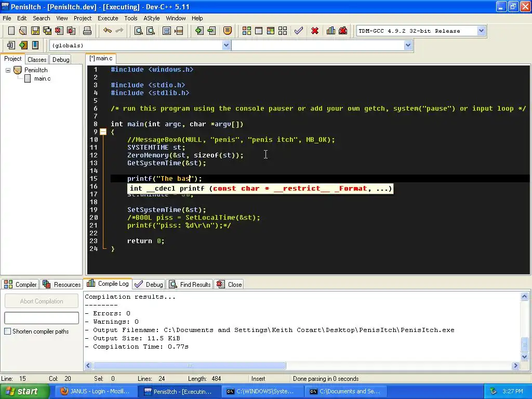The height and width of the screenshot is (399, 532).
Task: Switch to the Resources tab in the bottom panel
Action: pyautogui.click(x=62, y=284)
